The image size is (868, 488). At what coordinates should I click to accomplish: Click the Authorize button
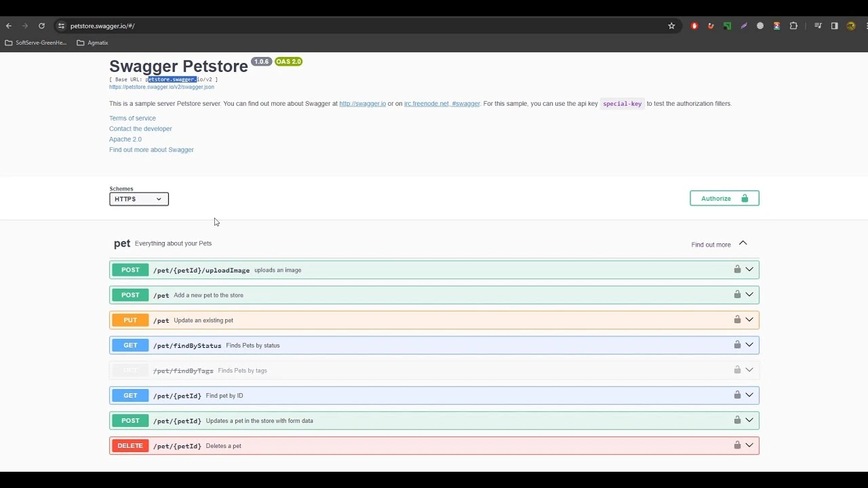click(x=724, y=199)
